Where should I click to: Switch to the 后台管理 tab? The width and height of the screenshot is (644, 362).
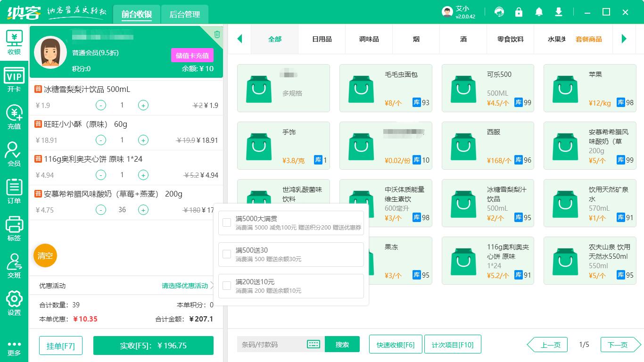[x=184, y=14]
